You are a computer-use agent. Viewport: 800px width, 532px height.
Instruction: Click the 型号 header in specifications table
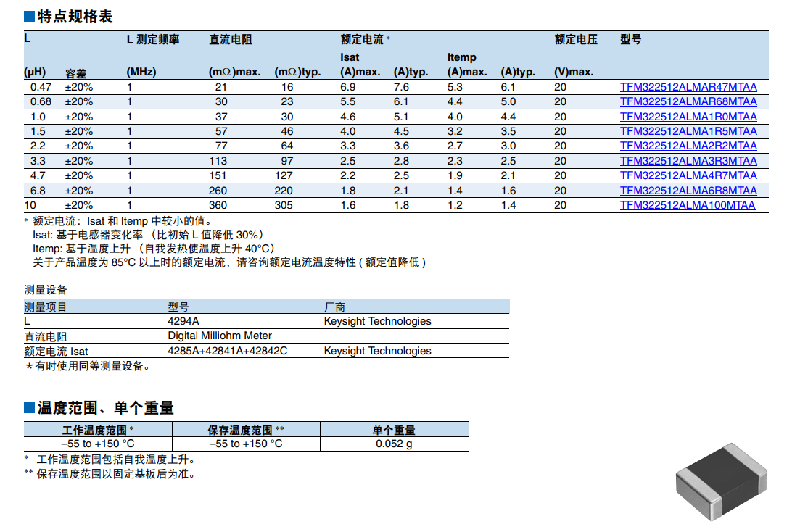[630, 40]
